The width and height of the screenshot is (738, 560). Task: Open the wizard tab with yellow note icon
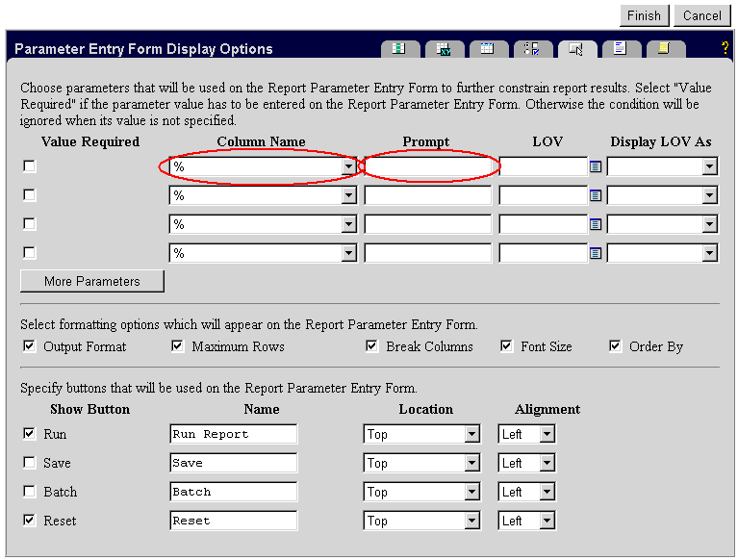click(665, 48)
